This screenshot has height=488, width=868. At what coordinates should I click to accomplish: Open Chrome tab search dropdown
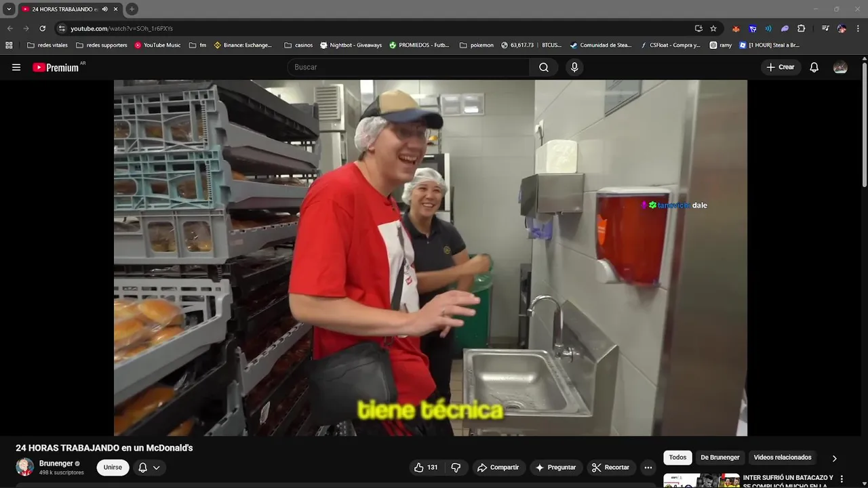[9, 9]
